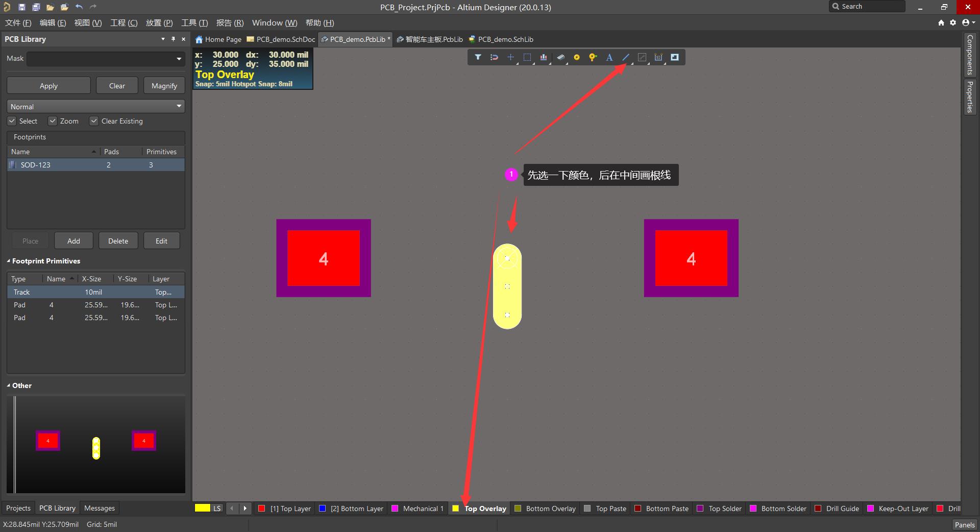Click the Delete footprint button
The image size is (980, 532).
(x=118, y=241)
